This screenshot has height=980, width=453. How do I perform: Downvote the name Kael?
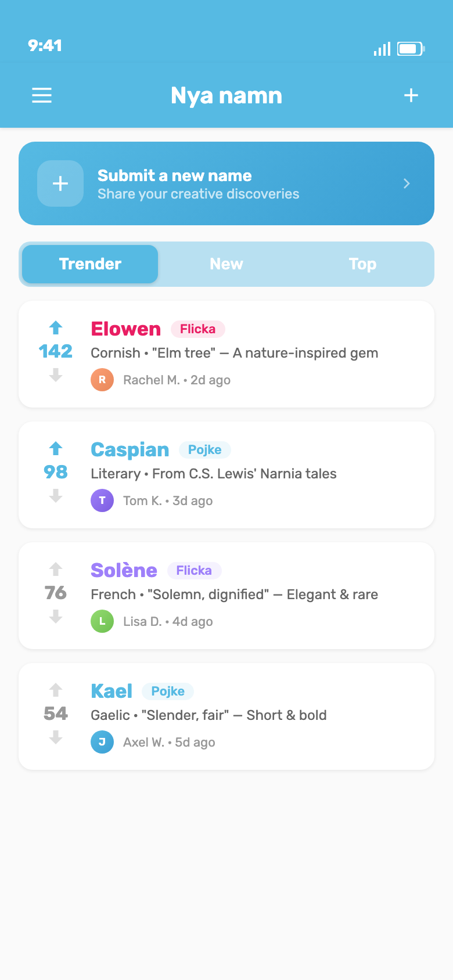[56, 737]
